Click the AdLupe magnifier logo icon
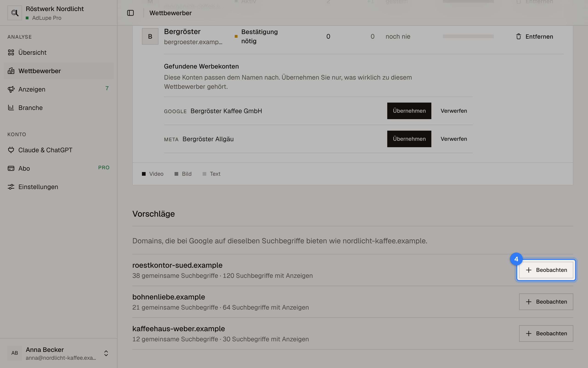This screenshot has width=588, height=368. (14, 13)
